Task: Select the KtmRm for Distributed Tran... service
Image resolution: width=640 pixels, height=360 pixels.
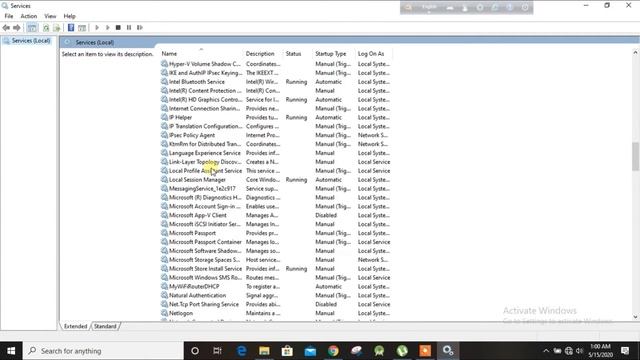Action: (276, 144)
